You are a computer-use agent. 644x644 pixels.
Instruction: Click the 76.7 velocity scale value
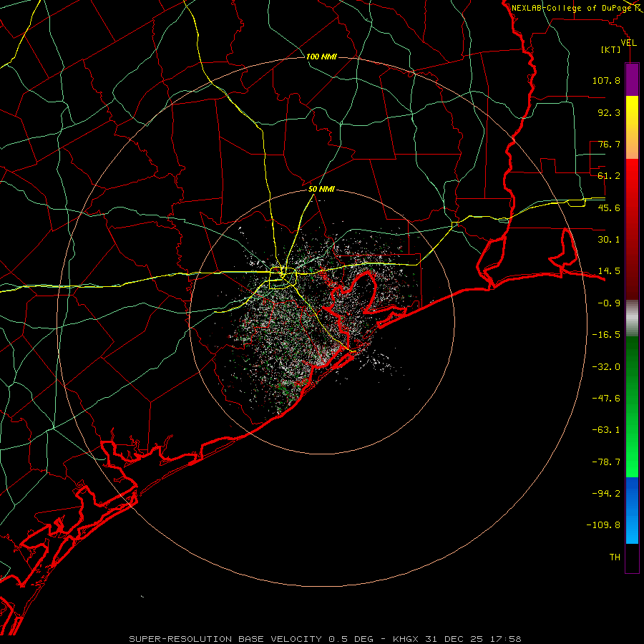pyautogui.click(x=609, y=144)
